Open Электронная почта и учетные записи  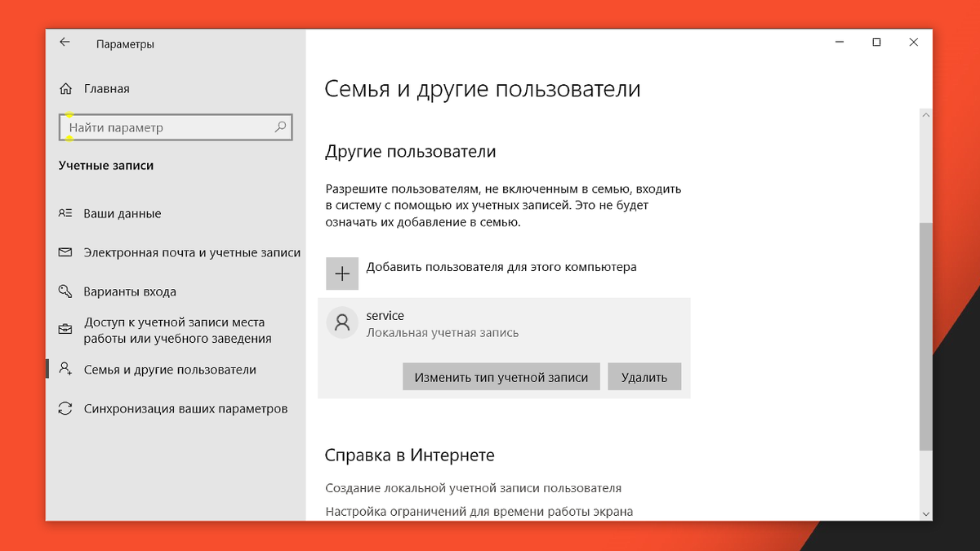pyautogui.click(x=192, y=252)
